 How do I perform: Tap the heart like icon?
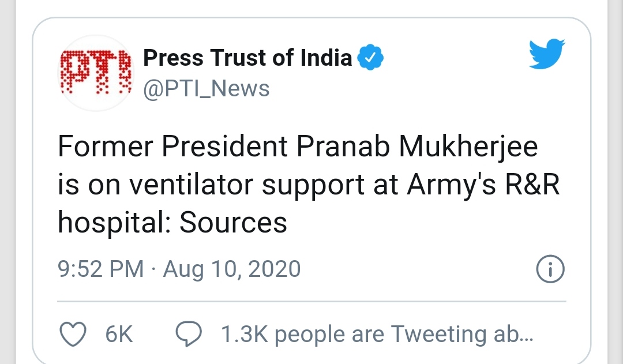[73, 335]
